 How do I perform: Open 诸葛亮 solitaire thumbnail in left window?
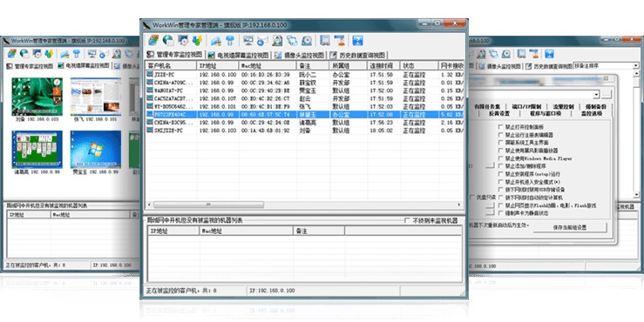[x=37, y=150]
